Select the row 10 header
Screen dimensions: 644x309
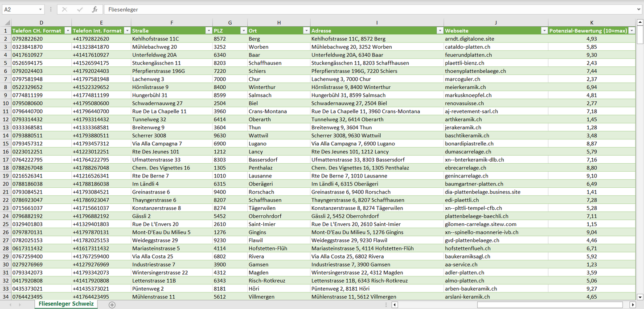pyautogui.click(x=6, y=103)
